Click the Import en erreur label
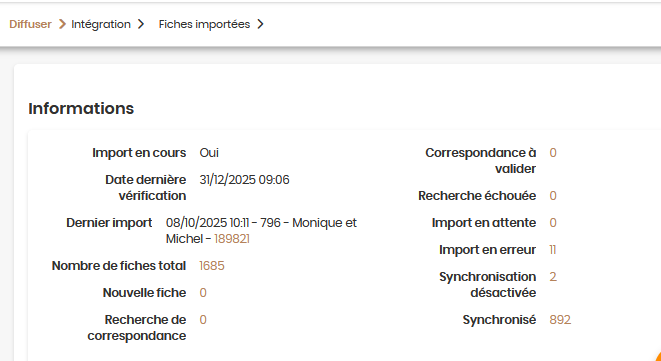 point(487,250)
